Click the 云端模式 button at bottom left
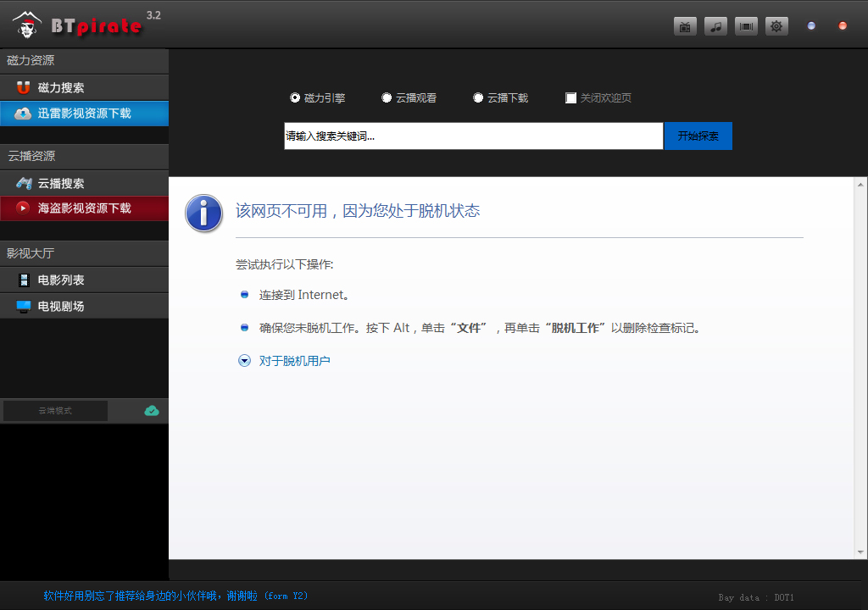 53,410
